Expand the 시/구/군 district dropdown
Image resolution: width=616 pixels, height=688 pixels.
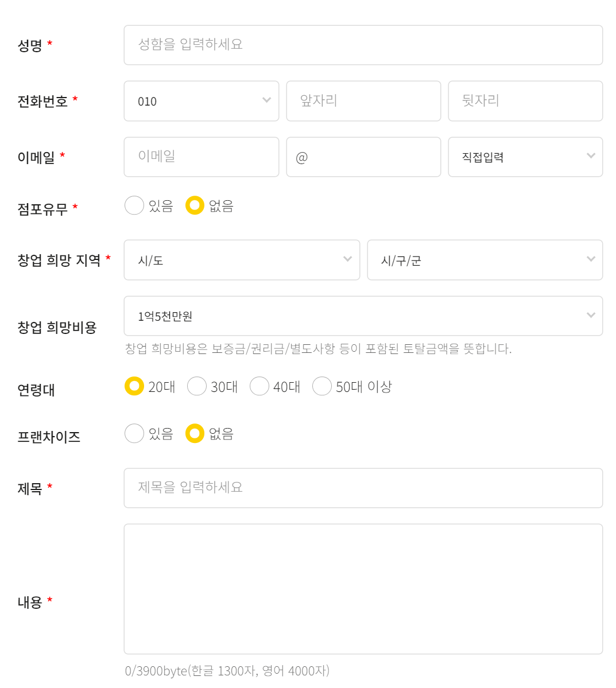tap(485, 260)
